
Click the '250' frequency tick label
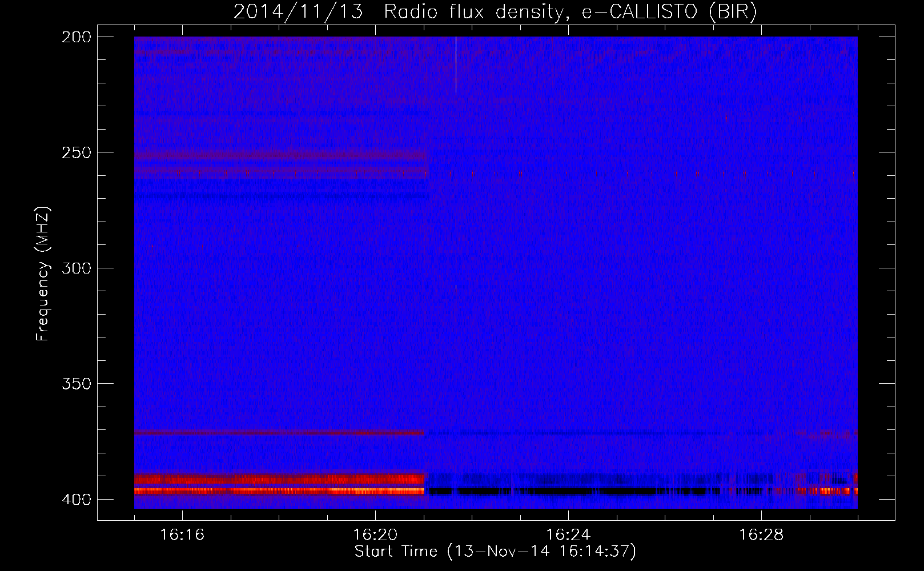tap(77, 152)
